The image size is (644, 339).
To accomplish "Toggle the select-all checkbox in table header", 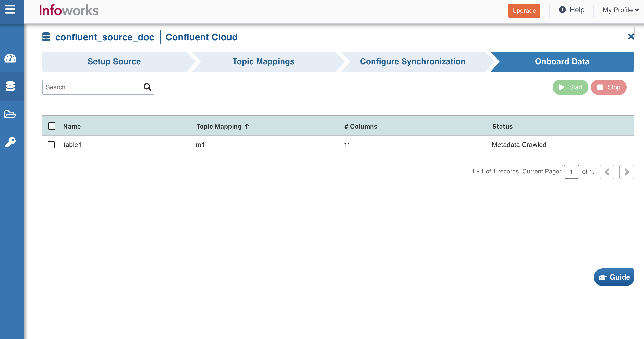I will point(52,126).
